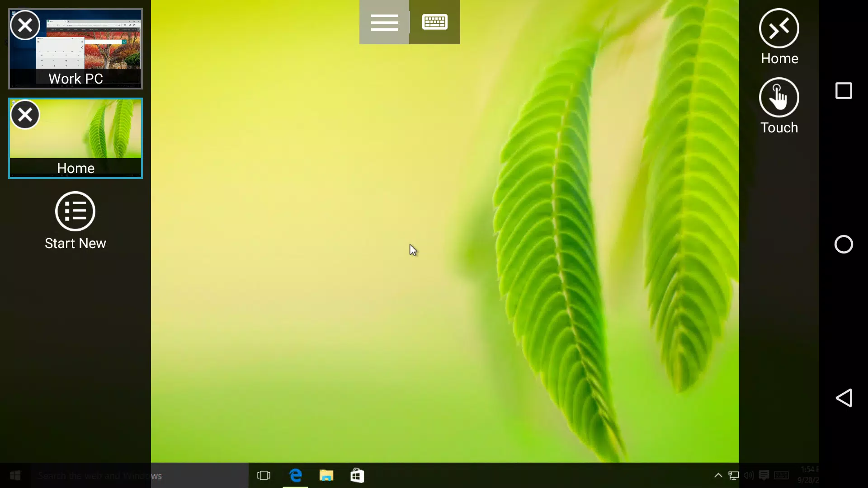The height and width of the screenshot is (488, 868).
Task: Open the Start New session options
Action: (x=75, y=221)
